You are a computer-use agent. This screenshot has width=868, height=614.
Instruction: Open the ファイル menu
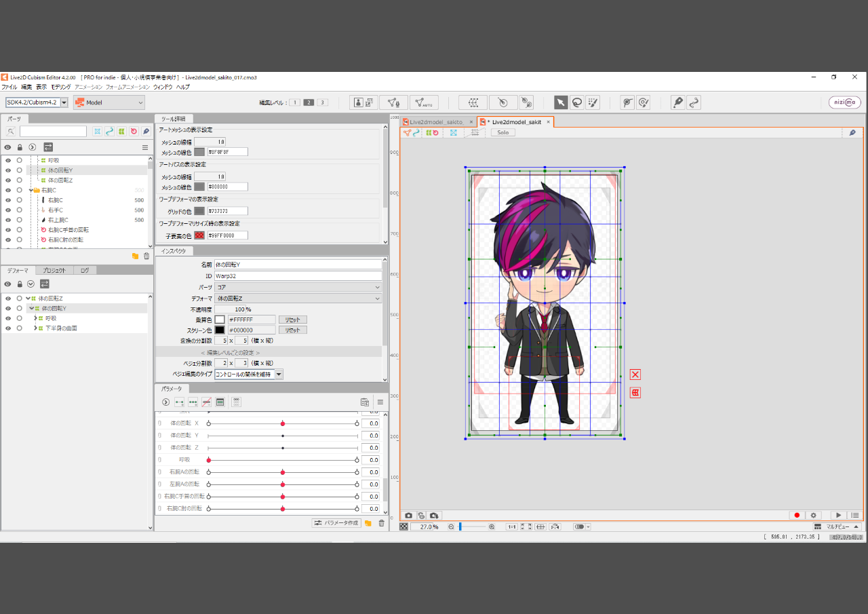(9, 87)
